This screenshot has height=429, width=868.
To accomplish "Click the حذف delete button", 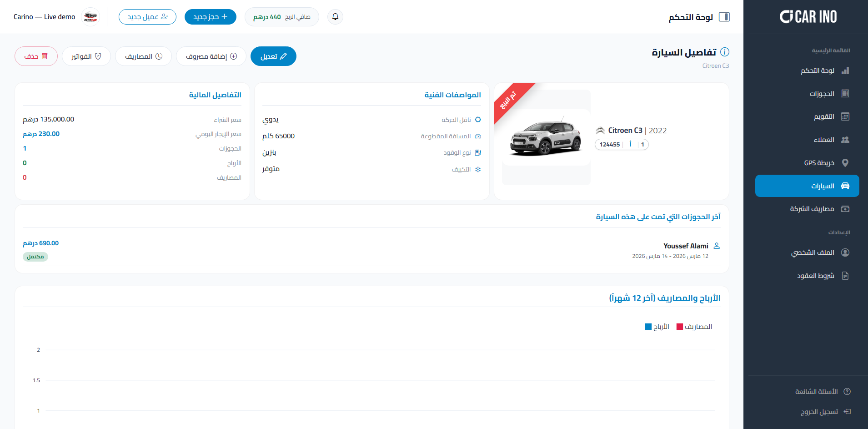I will point(36,56).
